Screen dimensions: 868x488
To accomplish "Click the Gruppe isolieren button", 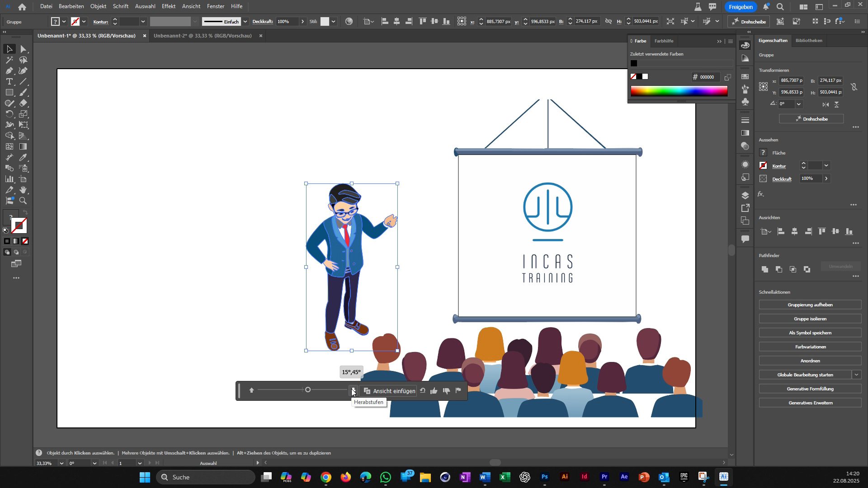I will [x=810, y=319].
